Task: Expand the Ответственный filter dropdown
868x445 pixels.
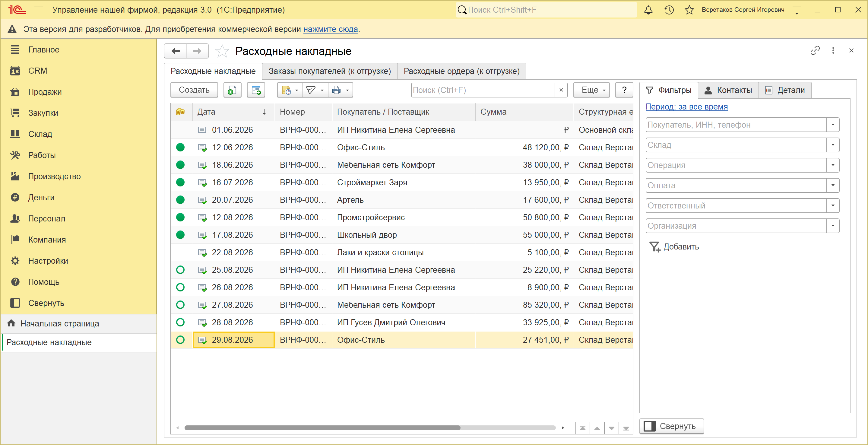Action: pos(833,206)
